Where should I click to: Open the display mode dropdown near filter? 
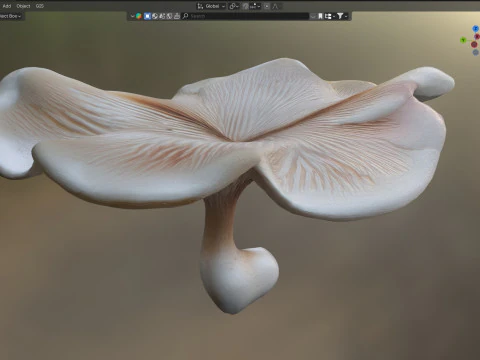[x=330, y=16]
